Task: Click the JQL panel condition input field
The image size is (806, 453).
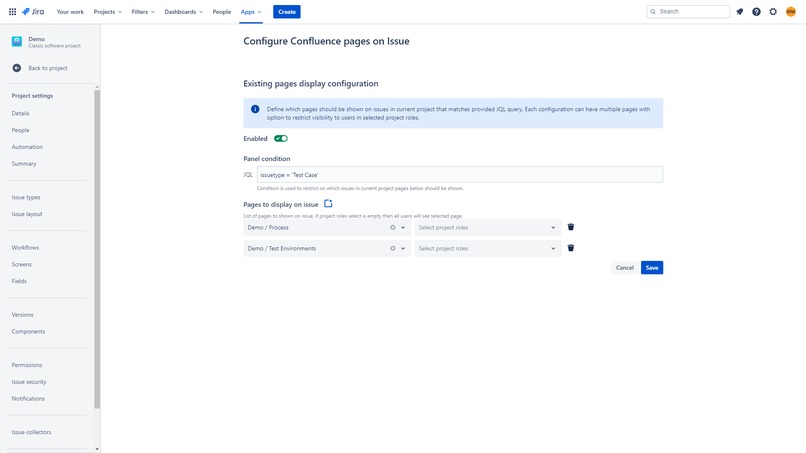Action: pos(460,175)
